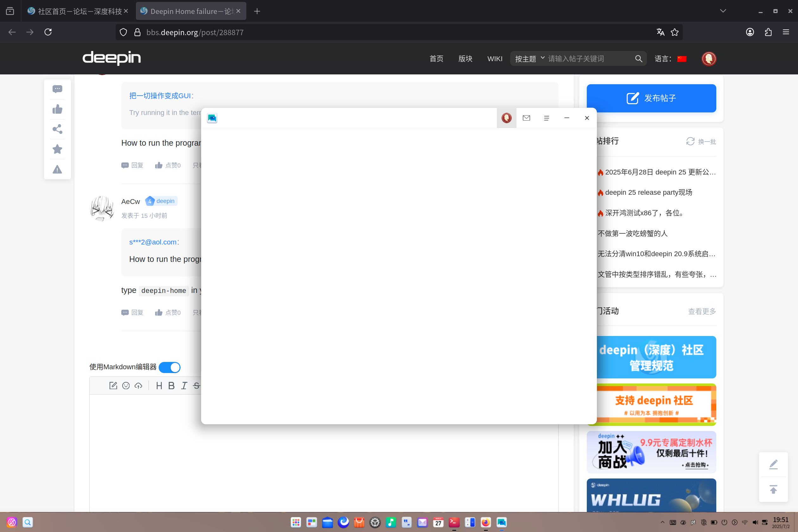Click 查看更多 in the activities section
The width and height of the screenshot is (798, 532).
(x=702, y=311)
